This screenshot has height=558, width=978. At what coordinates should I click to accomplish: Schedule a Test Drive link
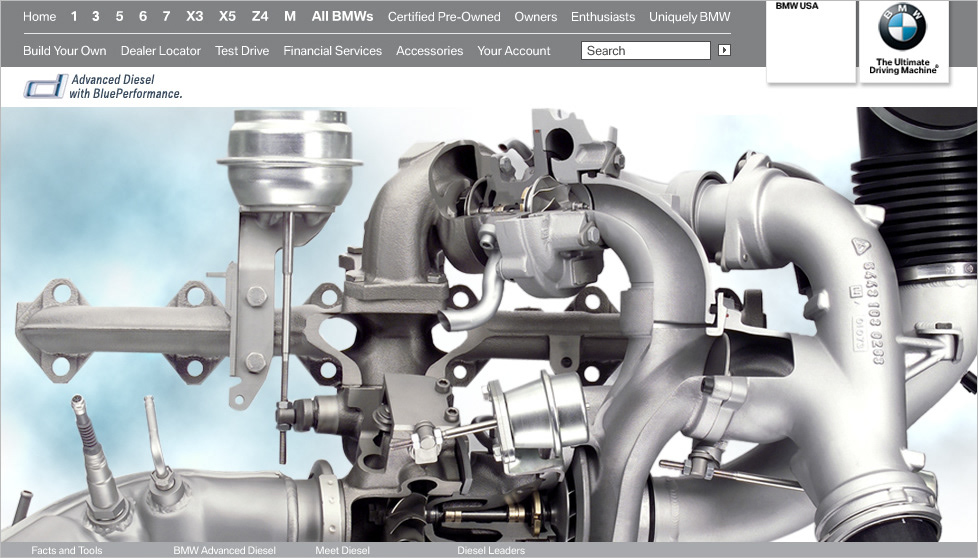point(242,51)
